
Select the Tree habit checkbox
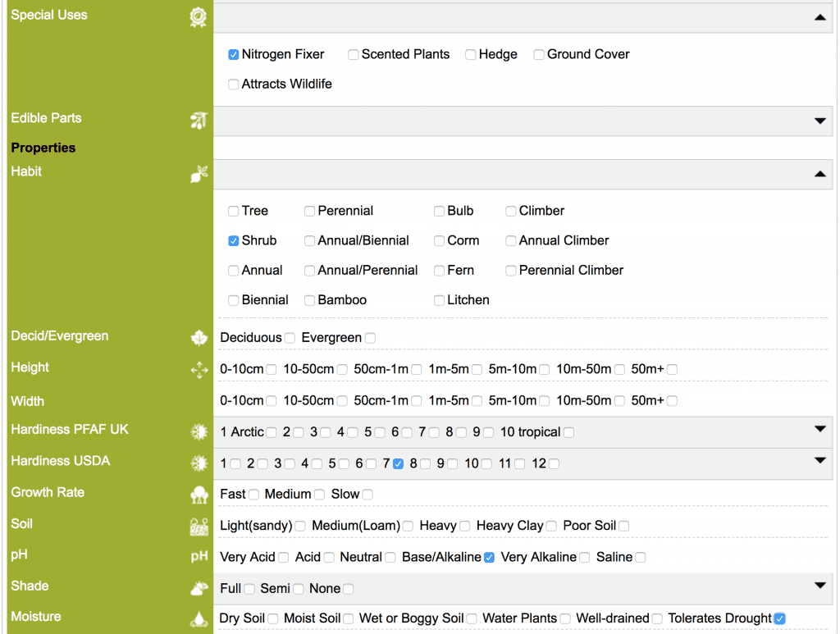coord(234,211)
